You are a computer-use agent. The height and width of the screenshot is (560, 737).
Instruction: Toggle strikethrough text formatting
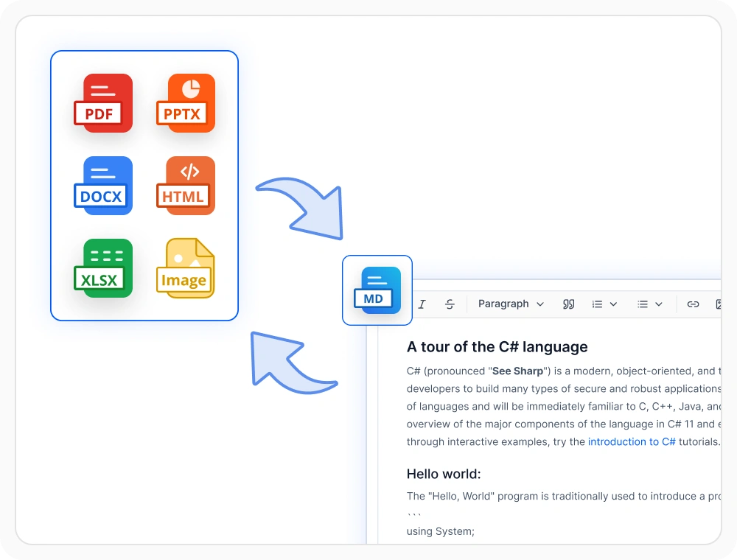[450, 304]
